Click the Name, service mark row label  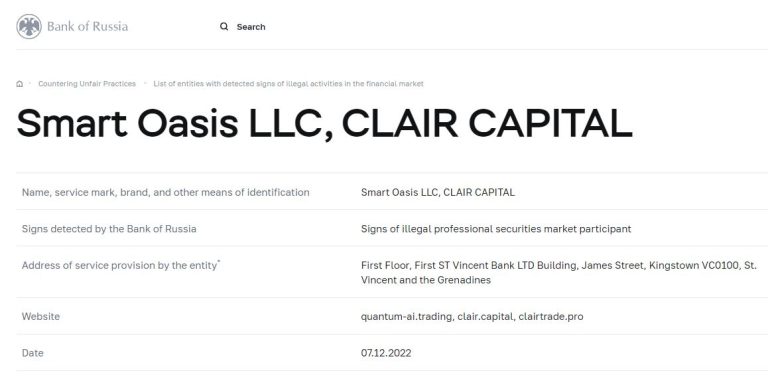pos(166,192)
